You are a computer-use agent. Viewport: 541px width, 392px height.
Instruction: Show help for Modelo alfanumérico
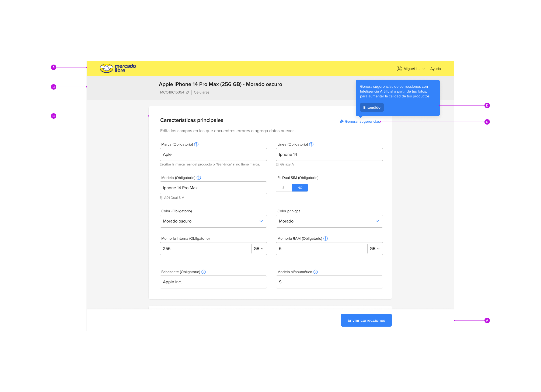(316, 272)
